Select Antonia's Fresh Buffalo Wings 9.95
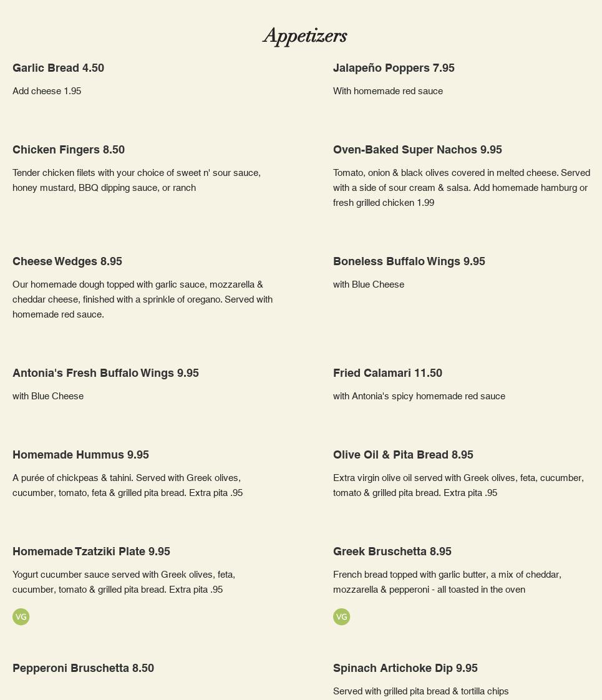The height and width of the screenshot is (700, 602). (105, 373)
